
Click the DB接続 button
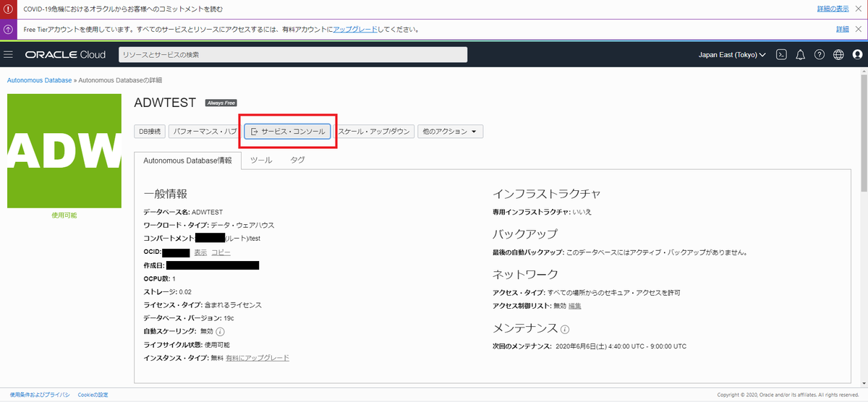149,132
